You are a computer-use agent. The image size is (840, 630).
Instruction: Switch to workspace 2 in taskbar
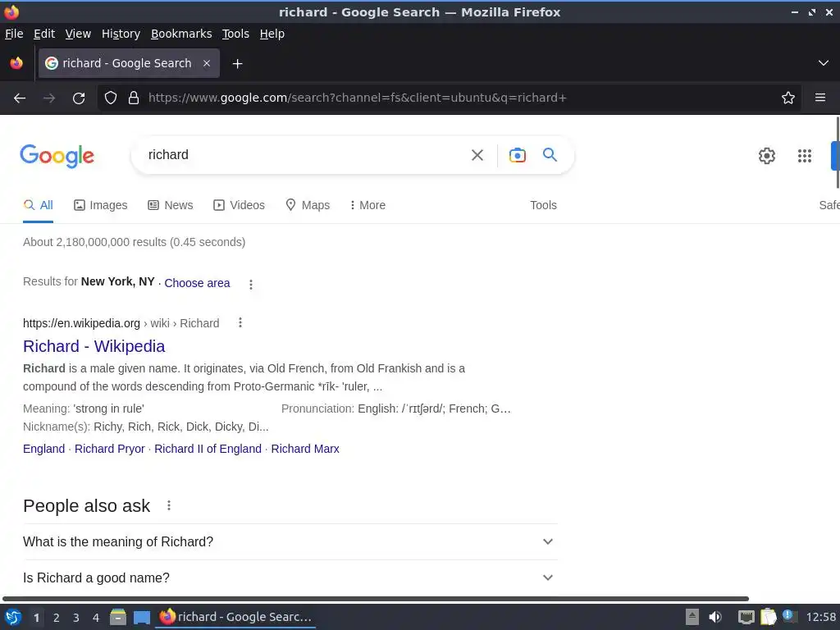coord(57,618)
